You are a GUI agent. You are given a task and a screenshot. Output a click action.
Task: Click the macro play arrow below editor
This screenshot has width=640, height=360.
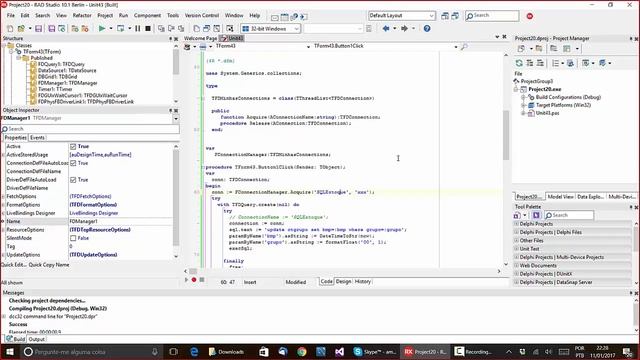pos(187,280)
